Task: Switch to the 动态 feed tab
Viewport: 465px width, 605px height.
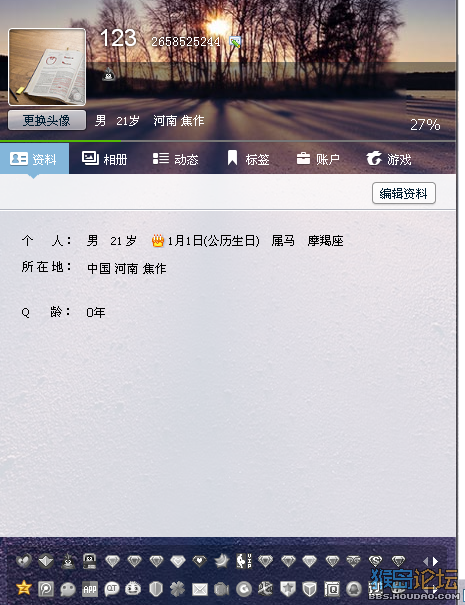Action: coord(176,159)
